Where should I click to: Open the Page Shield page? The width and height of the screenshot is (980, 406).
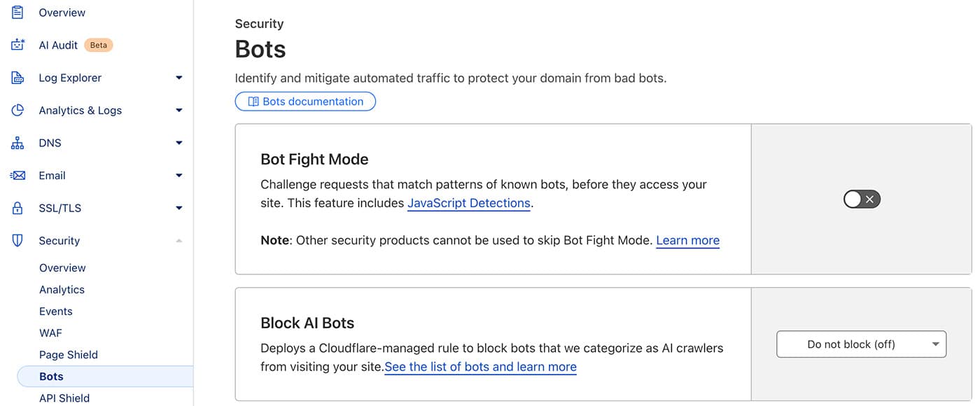pyautogui.click(x=68, y=354)
